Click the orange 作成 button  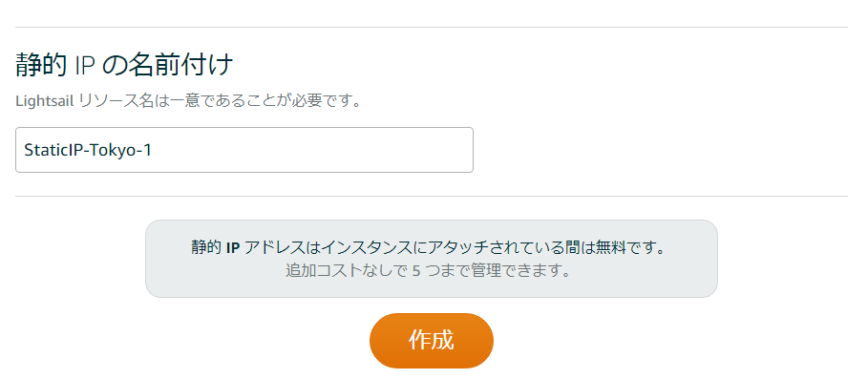432,340
